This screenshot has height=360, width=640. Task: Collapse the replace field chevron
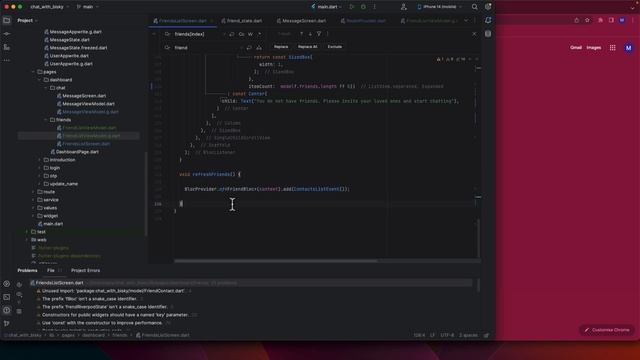pyautogui.click(x=154, y=34)
